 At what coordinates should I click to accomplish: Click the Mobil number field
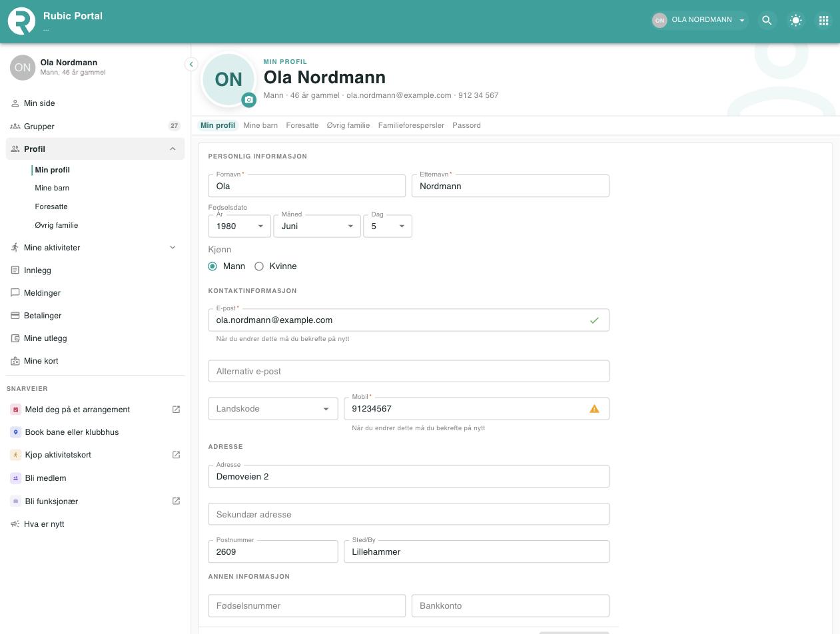pyautogui.click(x=476, y=409)
